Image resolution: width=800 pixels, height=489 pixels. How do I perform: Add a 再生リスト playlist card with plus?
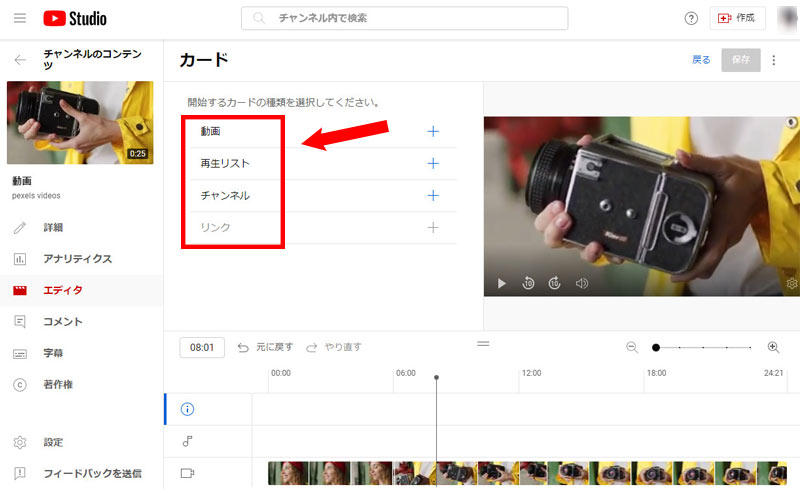coord(433,163)
